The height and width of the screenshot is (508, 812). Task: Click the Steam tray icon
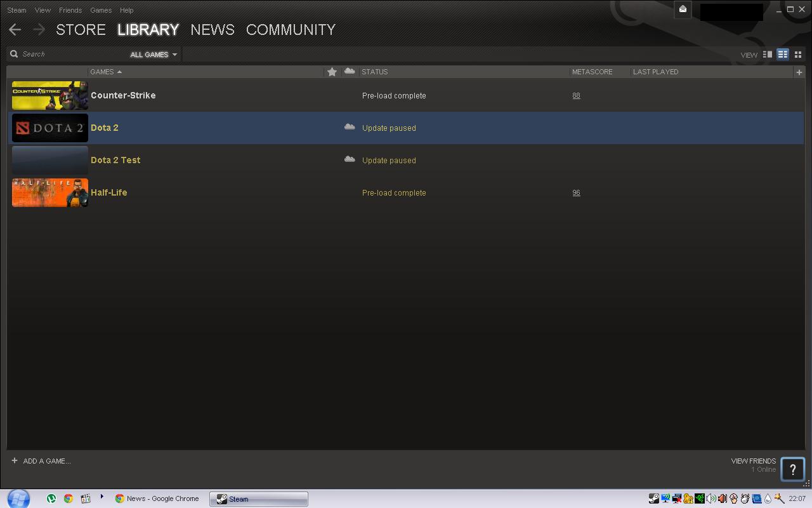point(654,498)
